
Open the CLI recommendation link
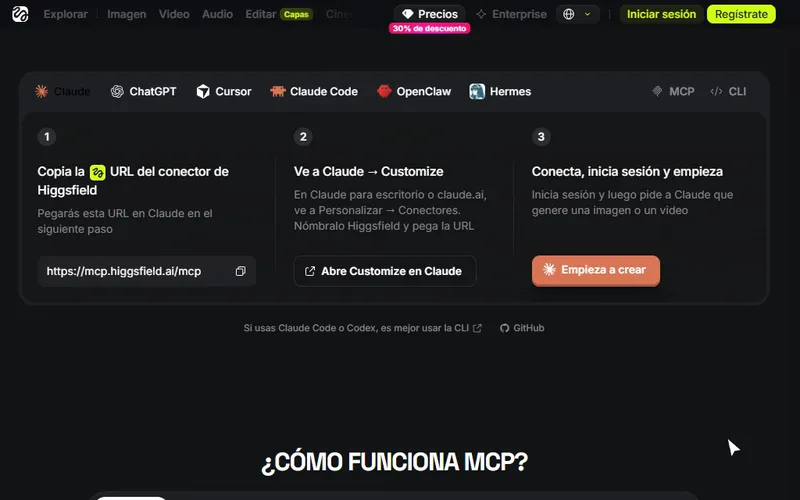click(362, 328)
